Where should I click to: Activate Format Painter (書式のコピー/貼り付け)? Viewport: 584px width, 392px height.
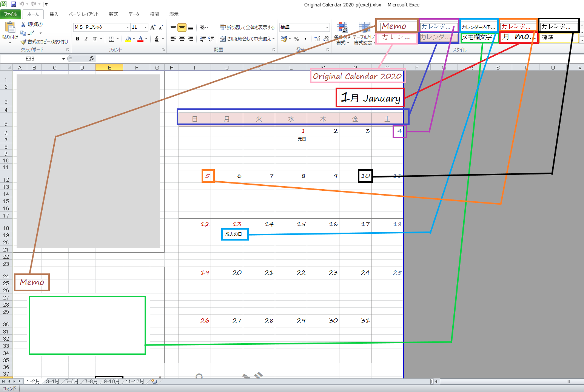[x=45, y=42]
